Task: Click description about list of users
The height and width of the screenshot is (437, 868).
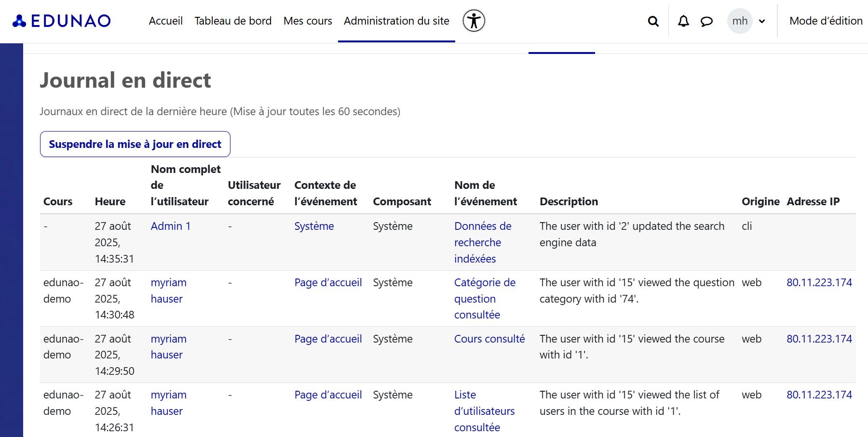Action: click(629, 403)
